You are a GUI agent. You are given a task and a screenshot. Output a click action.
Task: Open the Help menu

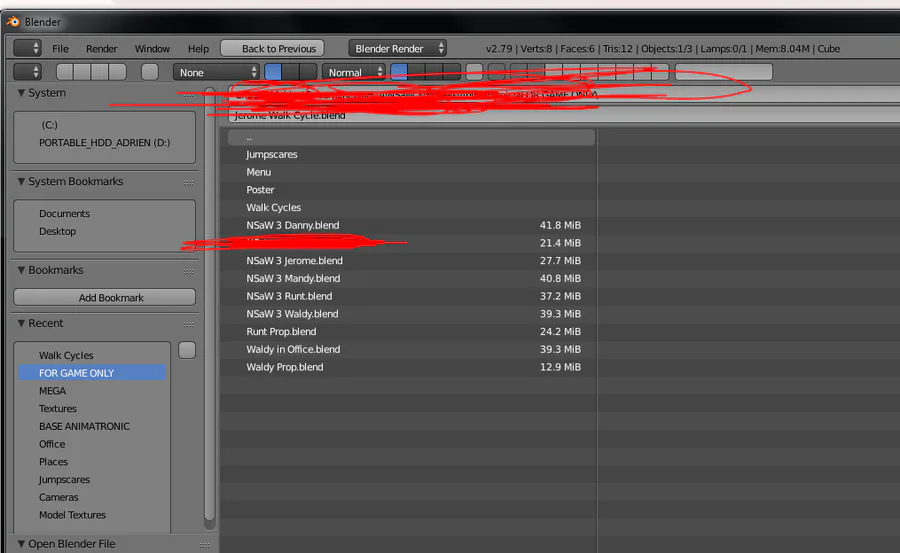tap(198, 49)
